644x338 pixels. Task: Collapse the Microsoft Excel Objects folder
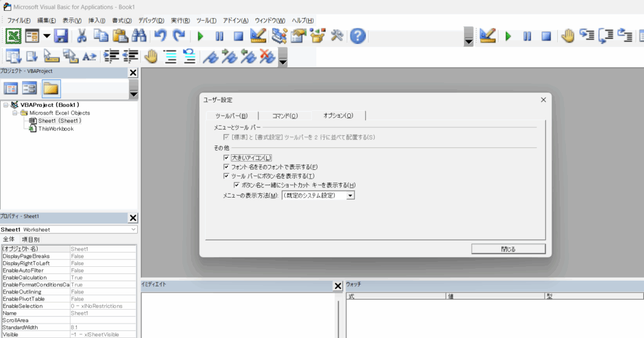click(x=15, y=113)
